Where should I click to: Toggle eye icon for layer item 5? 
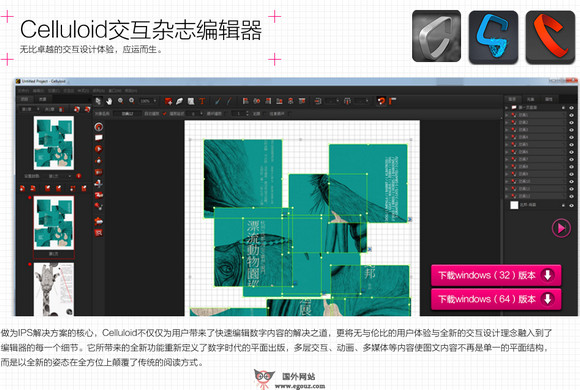(571, 145)
